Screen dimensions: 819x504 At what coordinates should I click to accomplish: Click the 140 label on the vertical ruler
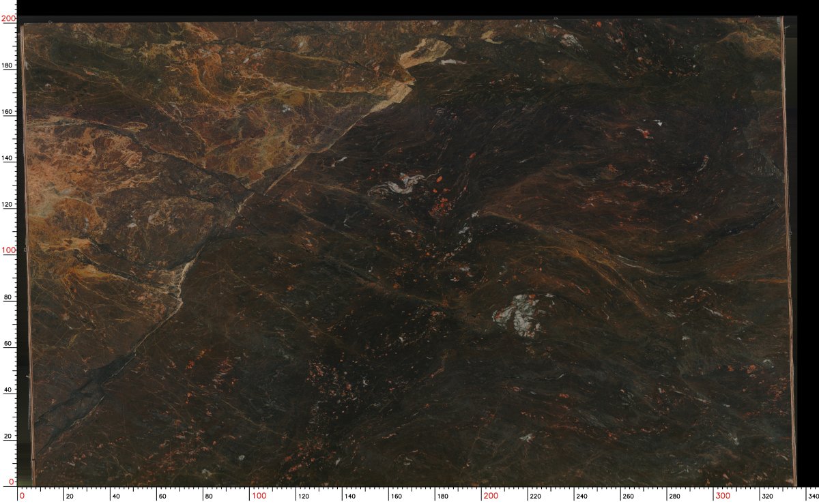click(x=8, y=158)
